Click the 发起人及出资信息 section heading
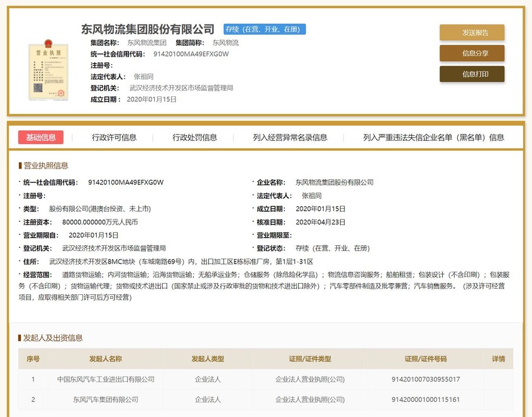This screenshot has width=532, height=417. [53, 338]
